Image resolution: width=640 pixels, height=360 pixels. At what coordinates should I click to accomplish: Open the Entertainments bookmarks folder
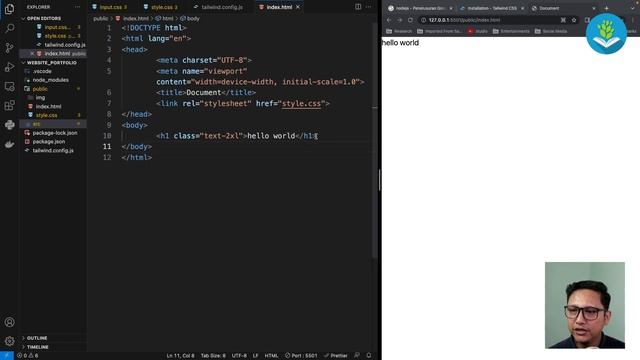pos(511,31)
